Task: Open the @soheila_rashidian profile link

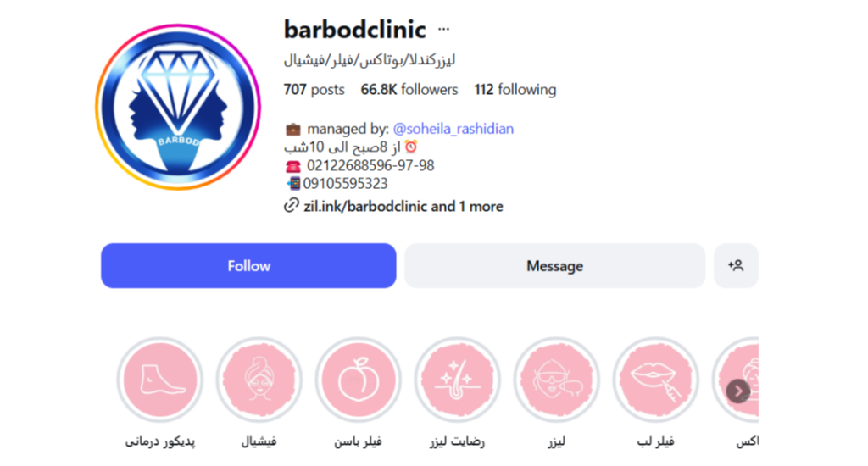Action: click(453, 129)
